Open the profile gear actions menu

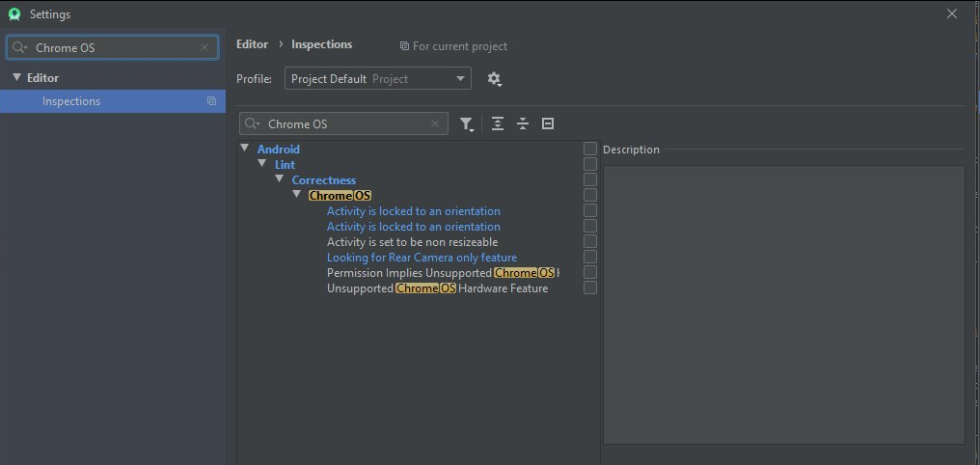pyautogui.click(x=495, y=79)
